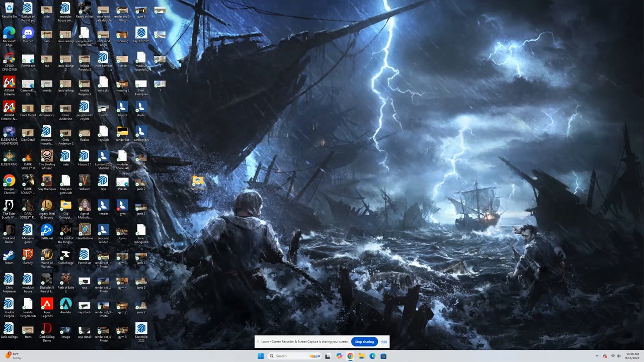Open File Explorer from the taskbar
The image size is (644, 362).
pyautogui.click(x=361, y=356)
